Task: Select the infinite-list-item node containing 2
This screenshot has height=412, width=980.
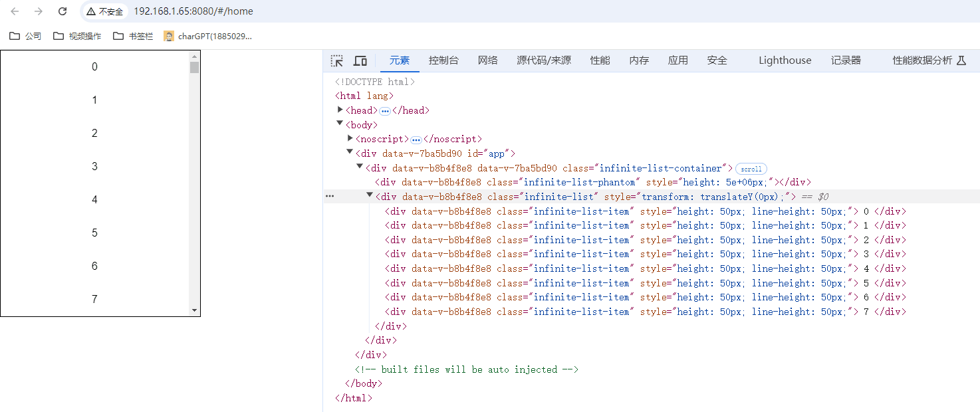Action: click(646, 240)
